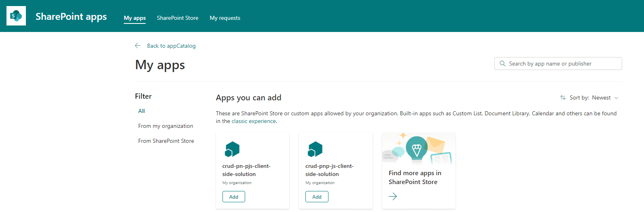Viewport: 644px width, 212px height.
Task: Click the SharePoint apps title
Action: click(71, 17)
